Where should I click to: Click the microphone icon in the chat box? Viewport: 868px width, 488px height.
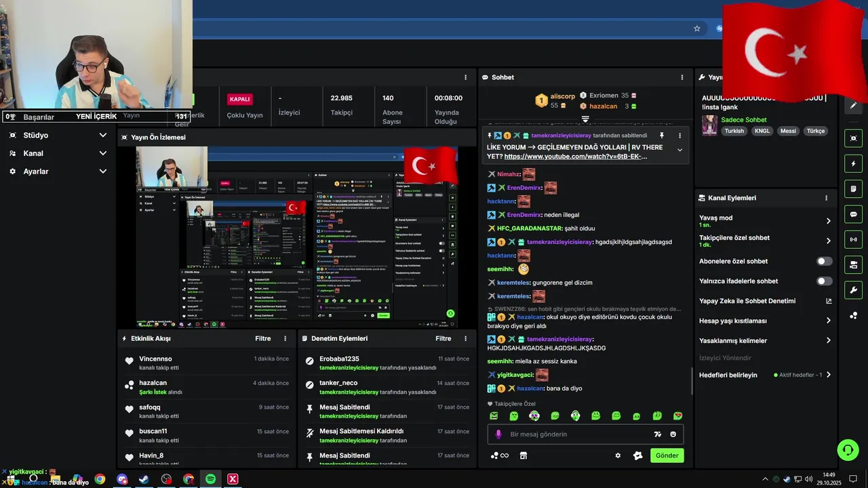(498, 434)
